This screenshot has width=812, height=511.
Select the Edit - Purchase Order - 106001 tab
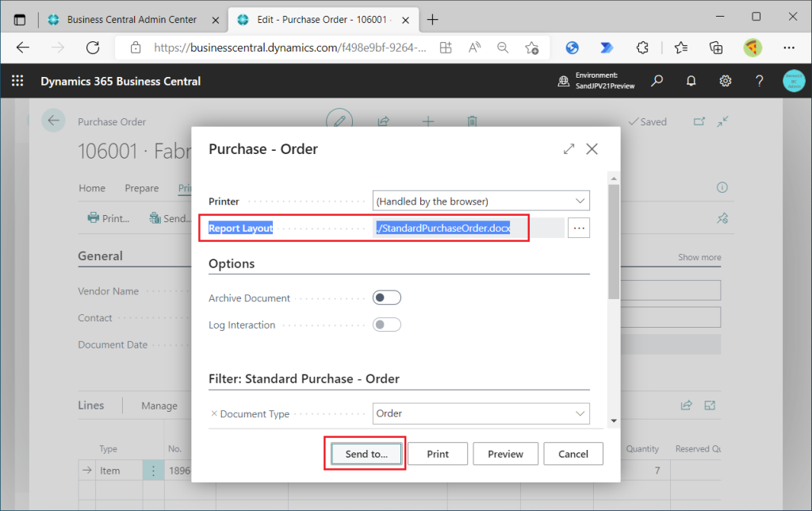click(321, 20)
